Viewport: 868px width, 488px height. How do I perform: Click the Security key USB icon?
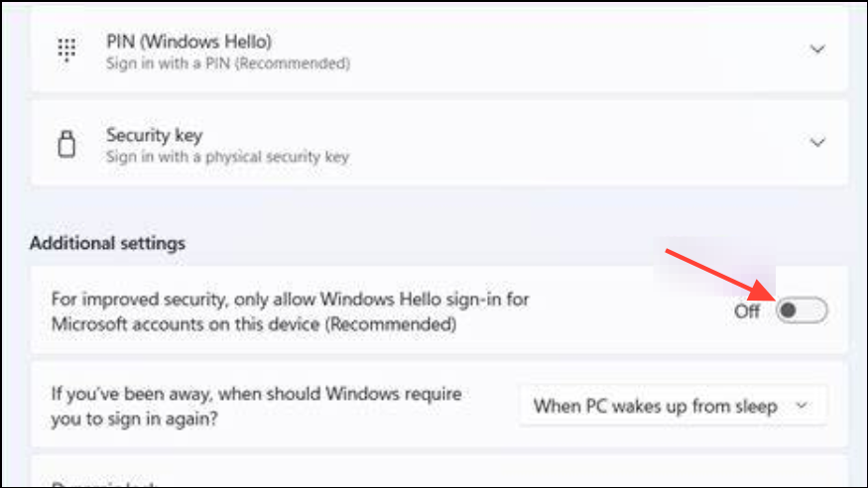click(66, 144)
